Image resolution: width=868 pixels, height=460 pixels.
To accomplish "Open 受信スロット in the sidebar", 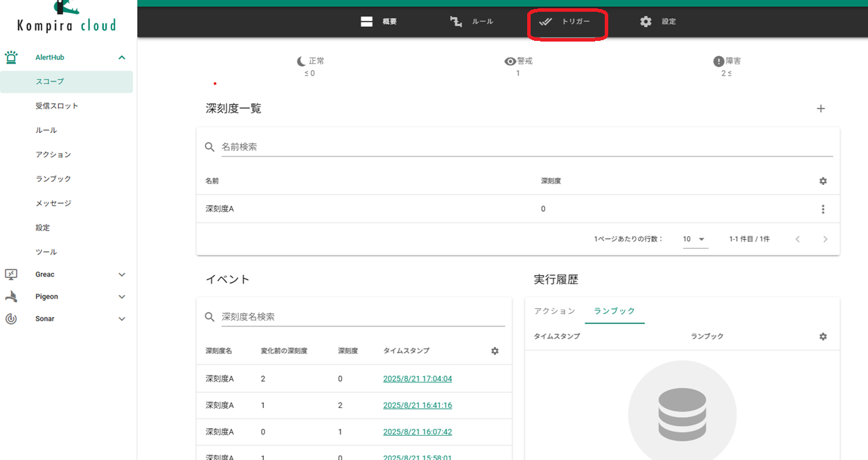I will tap(57, 106).
